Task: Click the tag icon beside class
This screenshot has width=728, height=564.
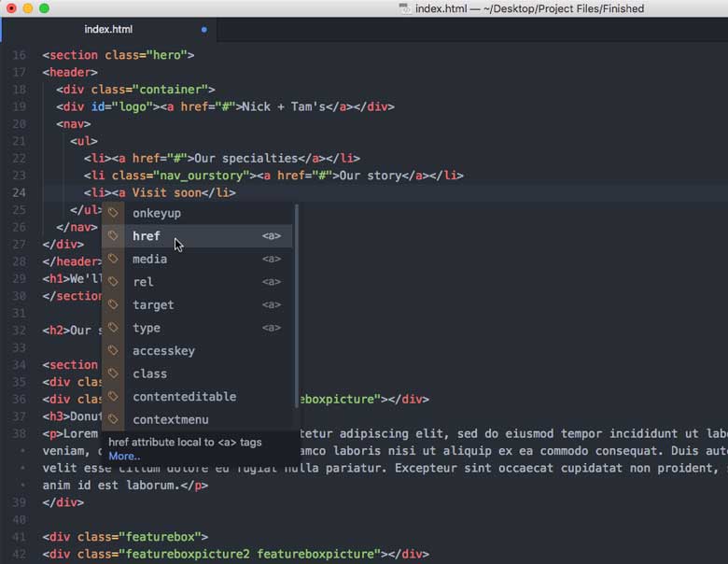Action: (113, 374)
